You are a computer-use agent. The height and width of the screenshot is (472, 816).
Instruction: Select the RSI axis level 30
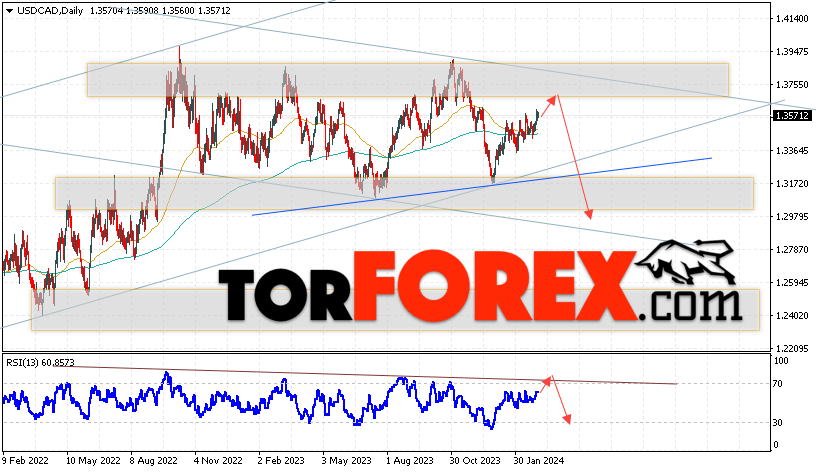click(777, 423)
